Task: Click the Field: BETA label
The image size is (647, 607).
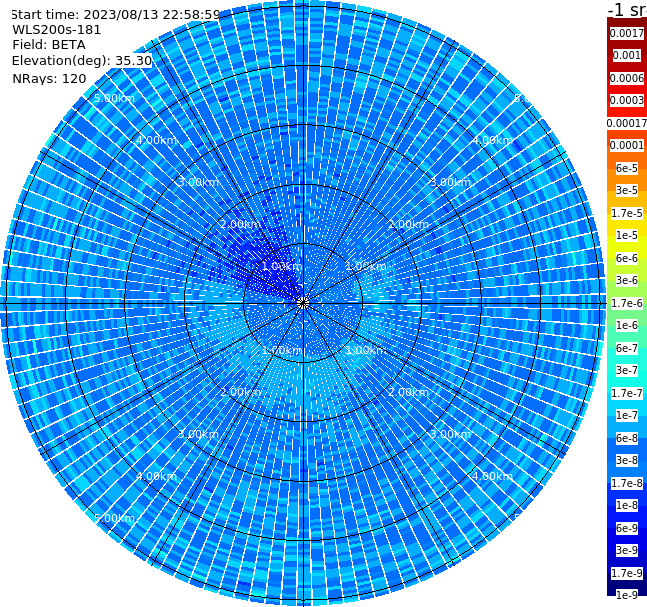Action: click(x=49, y=45)
